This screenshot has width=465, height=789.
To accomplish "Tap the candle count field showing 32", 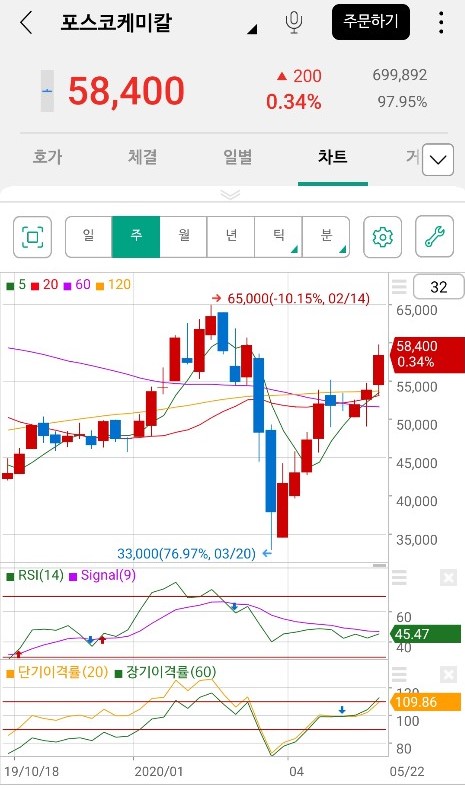I will 439,287.
